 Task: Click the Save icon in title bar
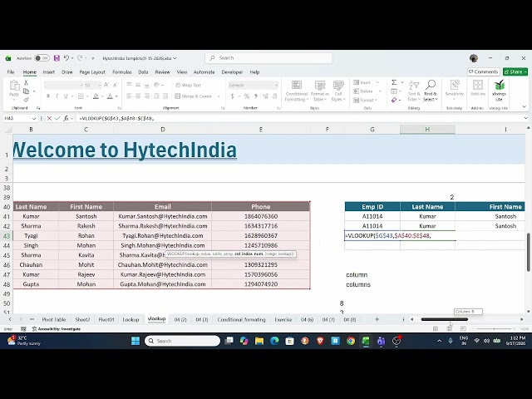[x=57, y=58]
